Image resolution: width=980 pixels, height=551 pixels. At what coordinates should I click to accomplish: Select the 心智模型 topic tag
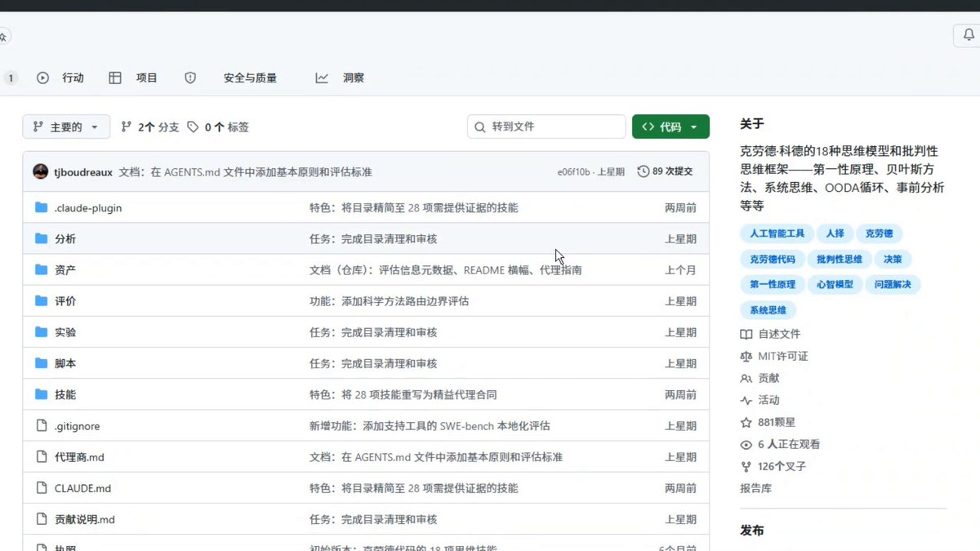coord(835,284)
